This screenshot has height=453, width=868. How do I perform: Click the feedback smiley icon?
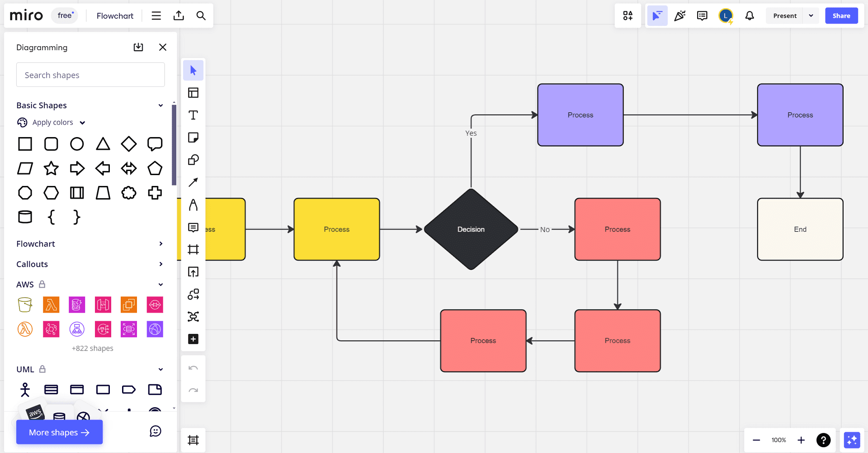pos(156,431)
